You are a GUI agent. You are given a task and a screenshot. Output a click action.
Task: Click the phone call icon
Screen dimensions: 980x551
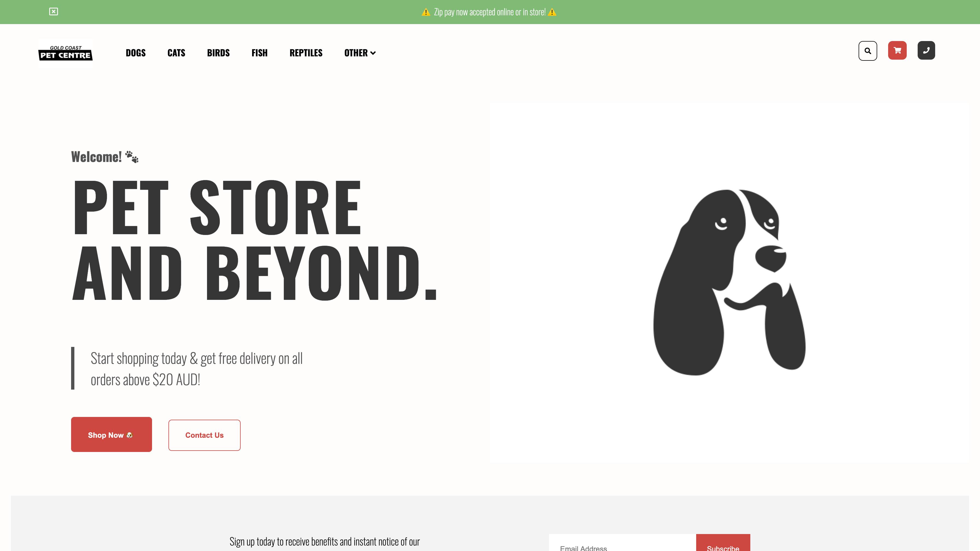coord(926,51)
